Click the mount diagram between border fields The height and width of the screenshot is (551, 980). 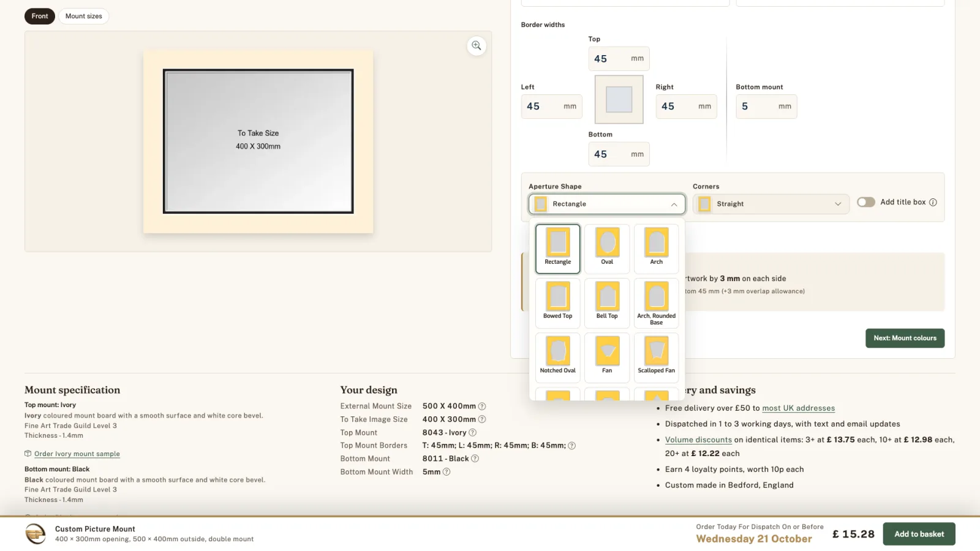coord(619,99)
